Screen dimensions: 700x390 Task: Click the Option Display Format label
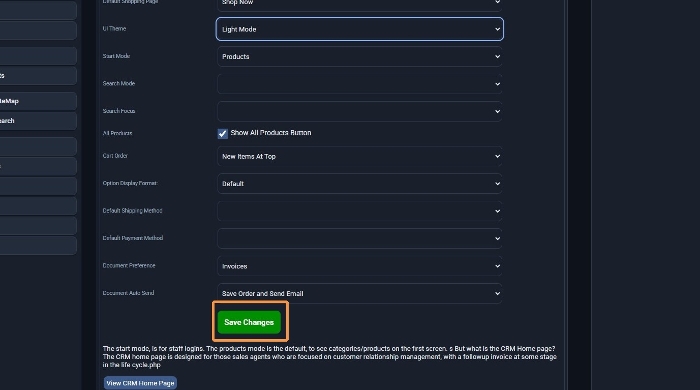130,183
